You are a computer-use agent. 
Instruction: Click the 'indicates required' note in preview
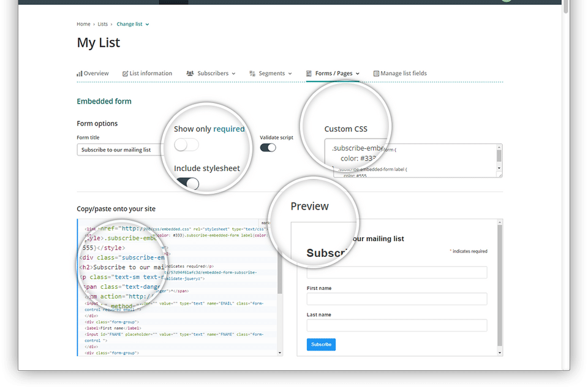click(469, 251)
